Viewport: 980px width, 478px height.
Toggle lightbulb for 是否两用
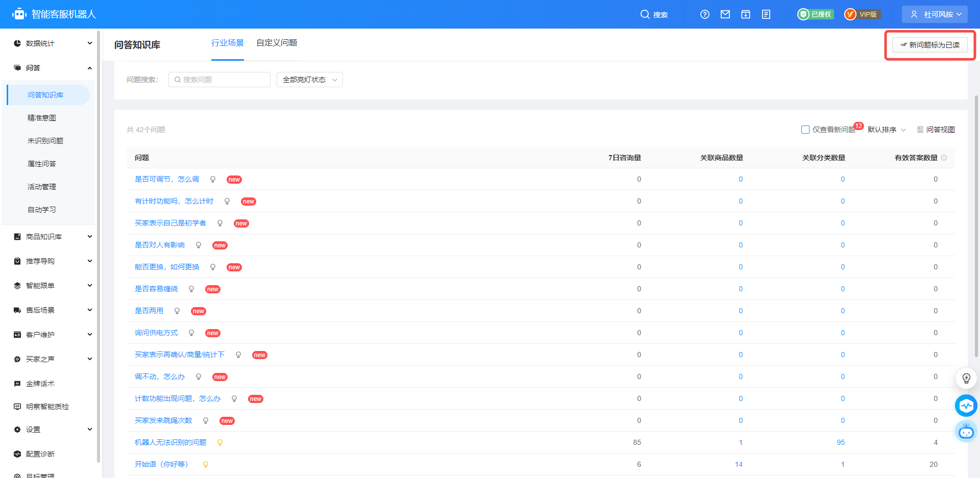177,311
